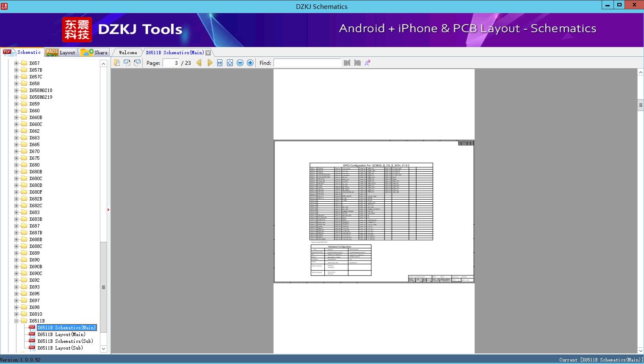Click the Find text input field
The width and height of the screenshot is (644, 364).
click(307, 63)
